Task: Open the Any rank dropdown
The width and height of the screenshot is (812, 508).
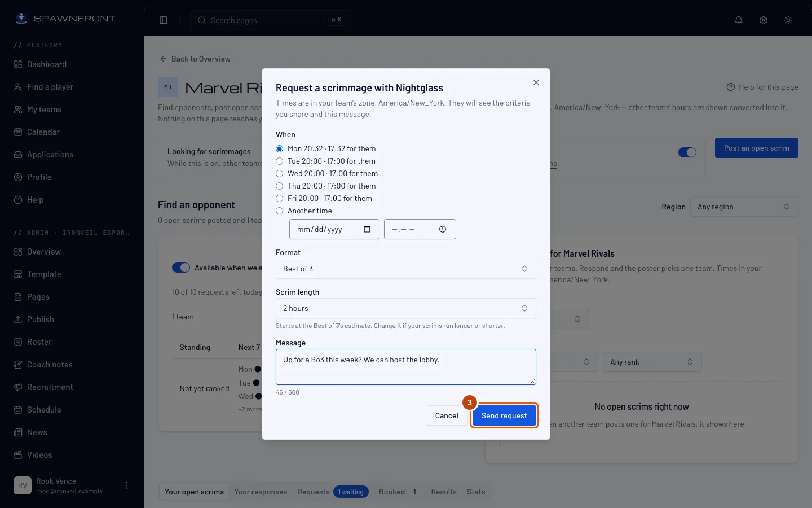Action: (x=652, y=362)
